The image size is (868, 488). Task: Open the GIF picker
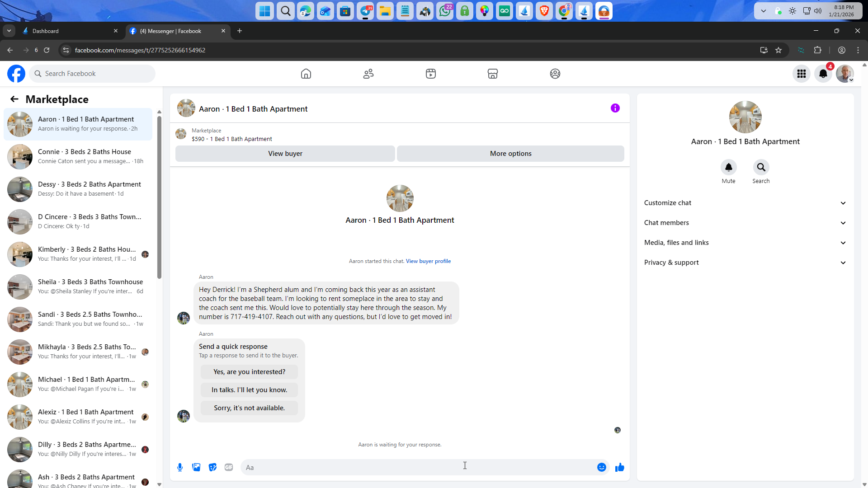pyautogui.click(x=229, y=467)
